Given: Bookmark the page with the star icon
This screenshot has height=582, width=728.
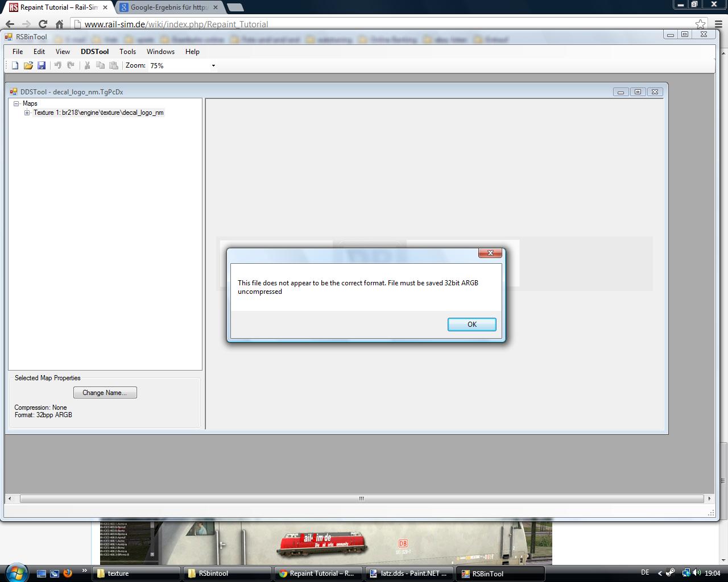Looking at the screenshot, I should pyautogui.click(x=701, y=24).
